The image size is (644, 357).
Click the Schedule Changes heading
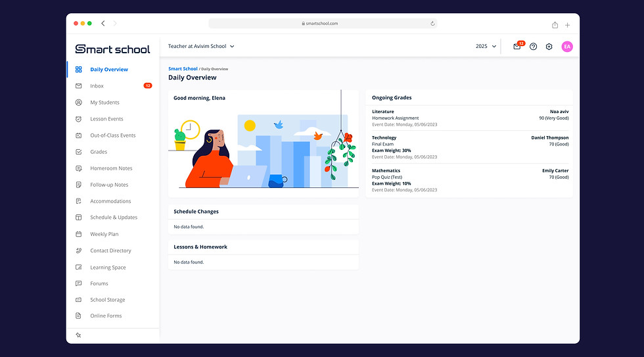[x=196, y=212]
